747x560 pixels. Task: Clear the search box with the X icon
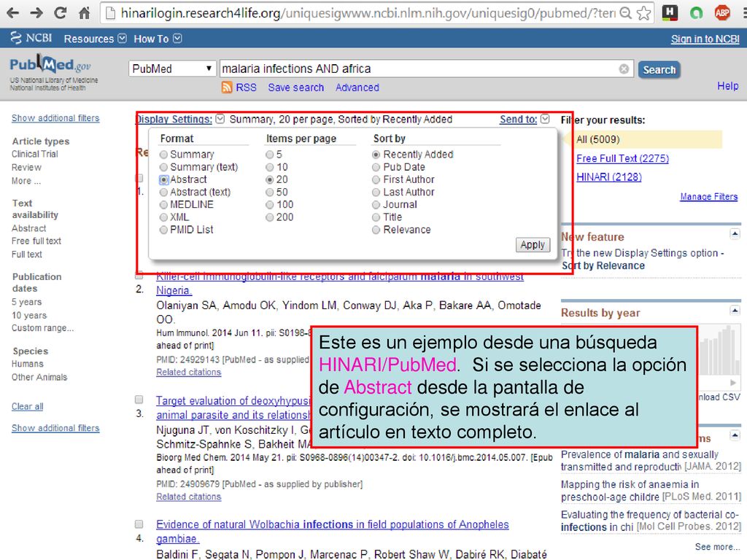click(x=624, y=69)
